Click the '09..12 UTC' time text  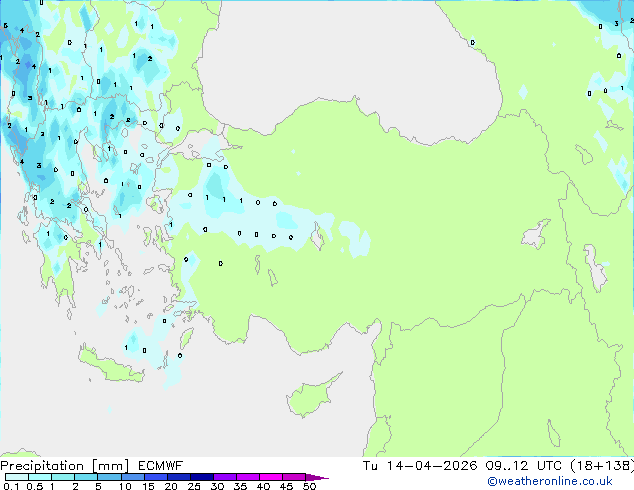(524, 466)
